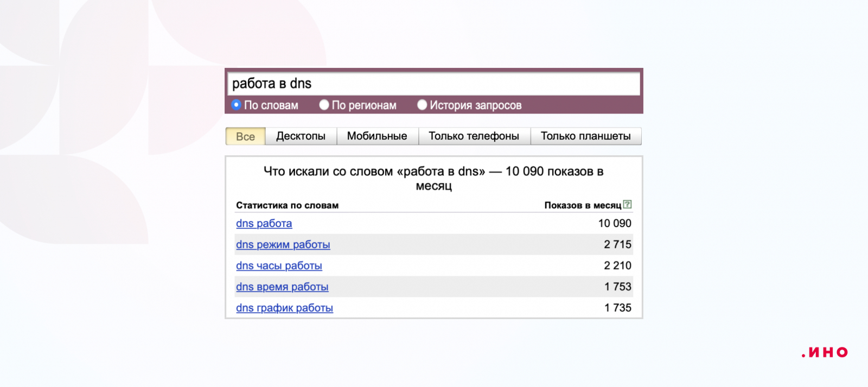Open the "Десктопы" tab
This screenshot has height=387, width=868.
pyautogui.click(x=301, y=136)
